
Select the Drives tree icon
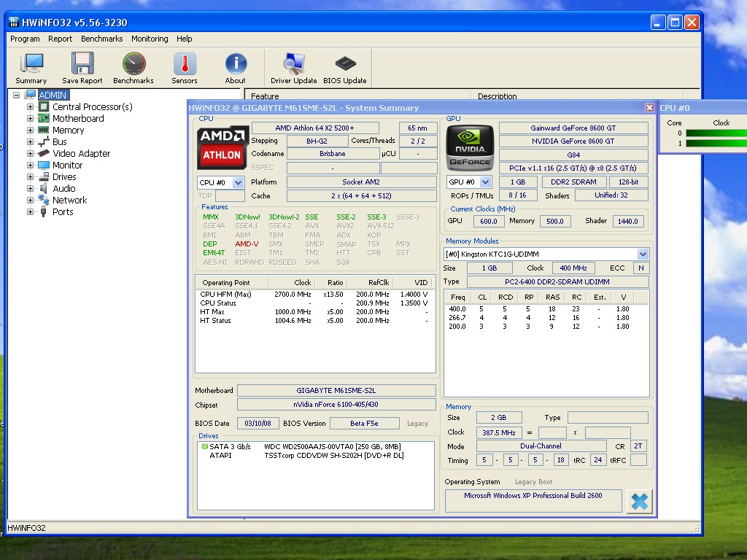tap(44, 176)
